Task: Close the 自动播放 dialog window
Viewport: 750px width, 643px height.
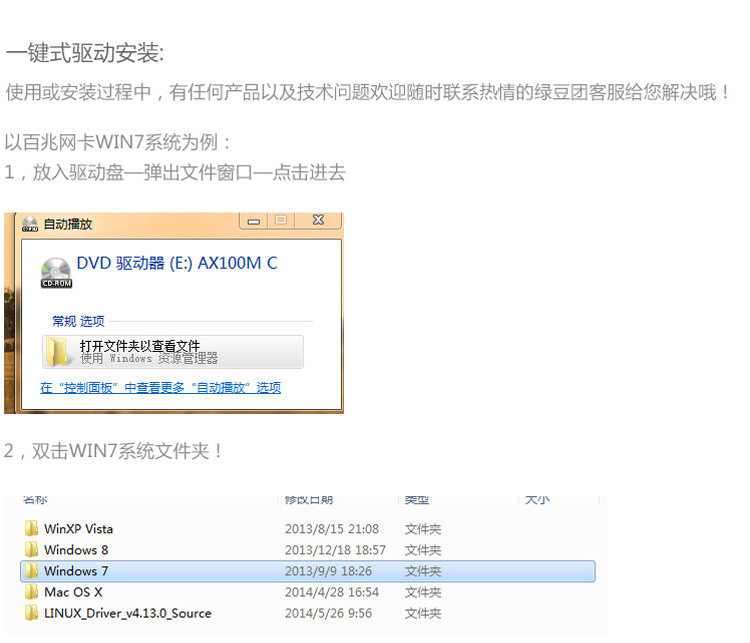Action: (x=317, y=220)
